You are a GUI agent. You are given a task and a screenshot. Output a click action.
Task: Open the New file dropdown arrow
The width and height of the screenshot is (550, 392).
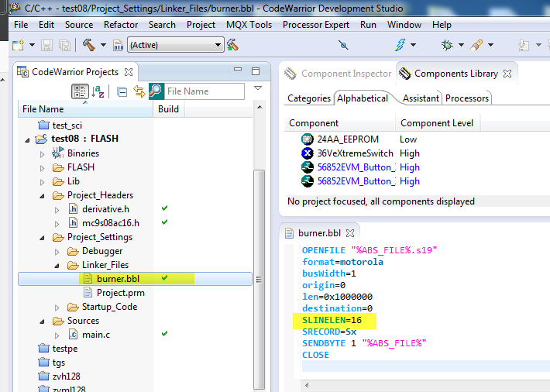click(32, 45)
